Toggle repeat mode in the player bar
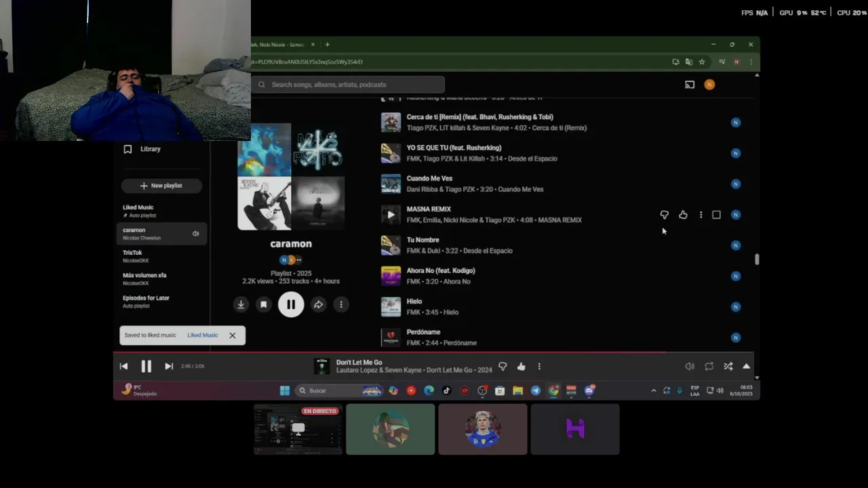The height and width of the screenshot is (488, 868). 709,366
